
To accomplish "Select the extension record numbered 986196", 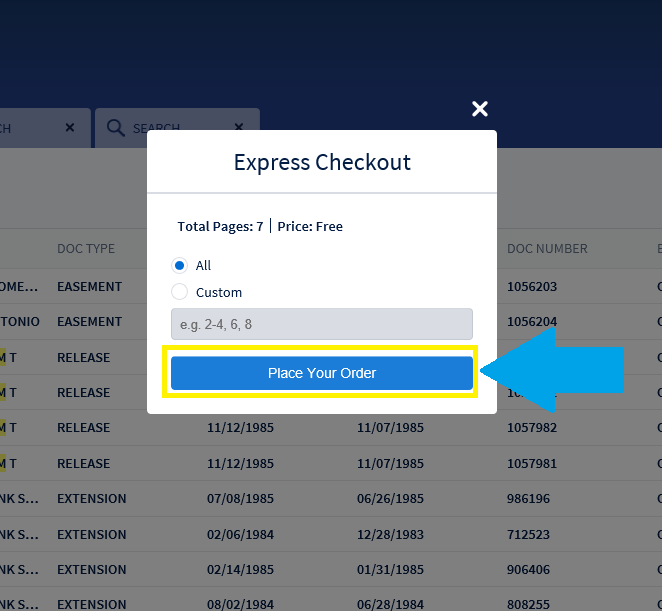I will tap(527, 498).
